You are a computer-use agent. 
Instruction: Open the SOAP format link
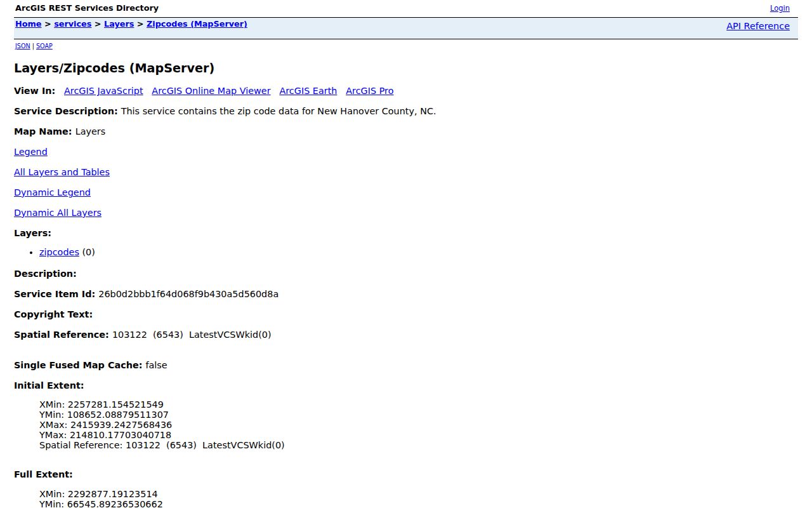tap(44, 46)
